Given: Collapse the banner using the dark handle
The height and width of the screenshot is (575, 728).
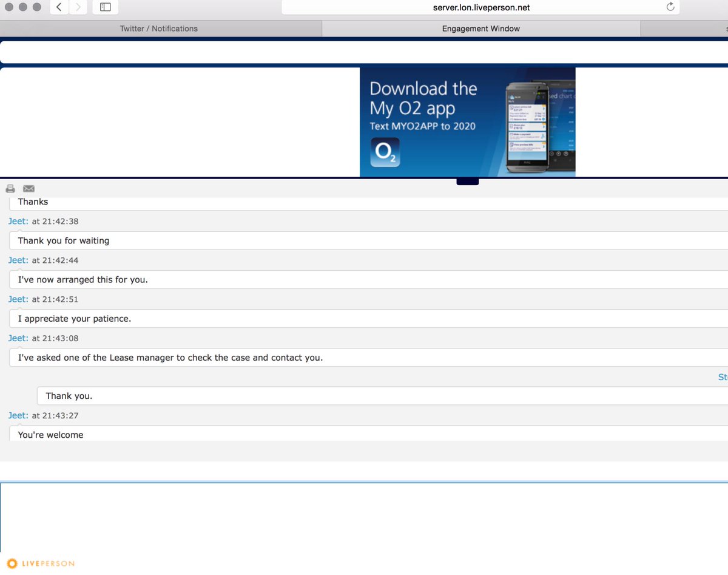Looking at the screenshot, I should click(467, 181).
